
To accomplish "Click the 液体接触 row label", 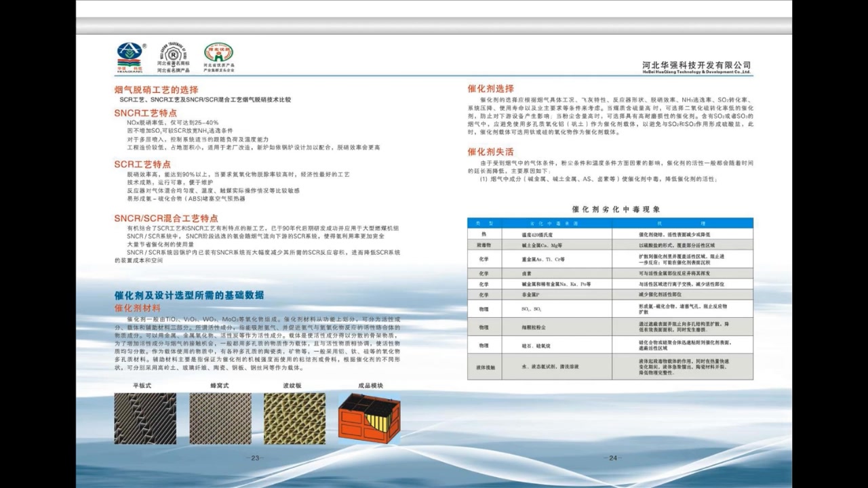I will coord(485,367).
